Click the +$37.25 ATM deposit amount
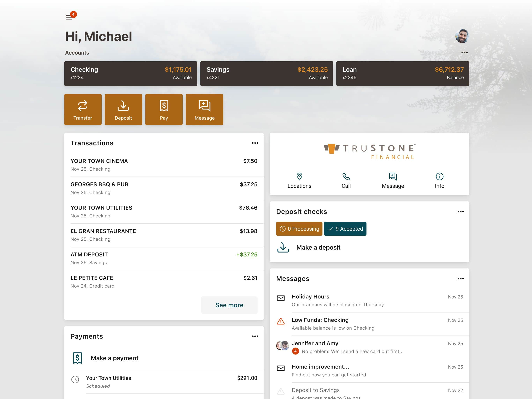The image size is (532, 399). (247, 254)
